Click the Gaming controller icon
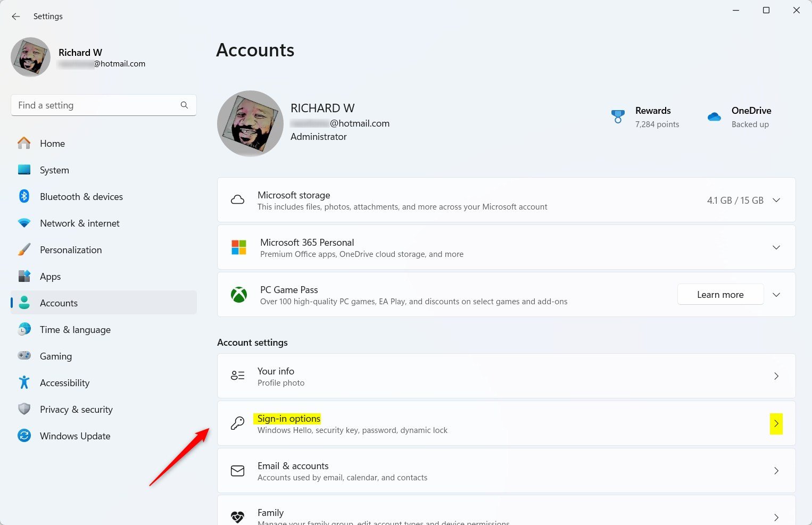 [x=24, y=356]
